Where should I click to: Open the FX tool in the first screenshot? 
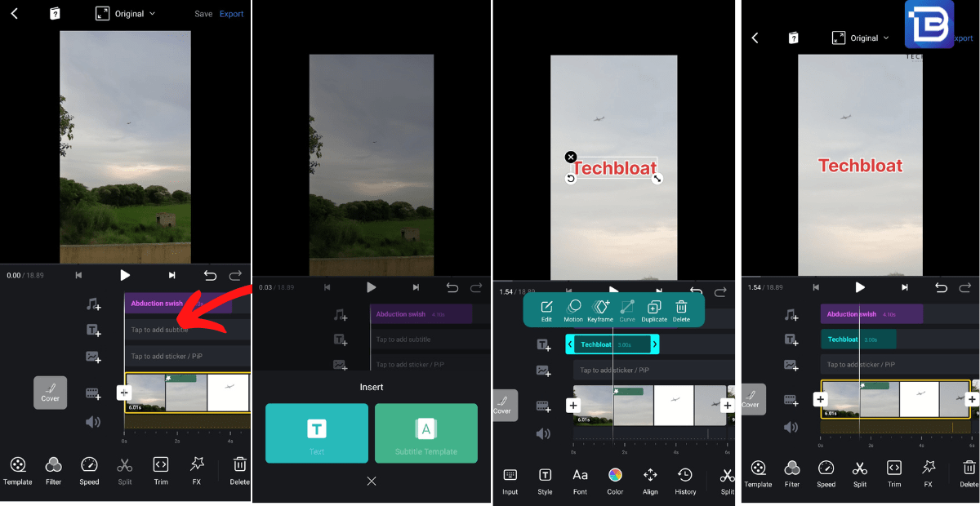coord(197,471)
